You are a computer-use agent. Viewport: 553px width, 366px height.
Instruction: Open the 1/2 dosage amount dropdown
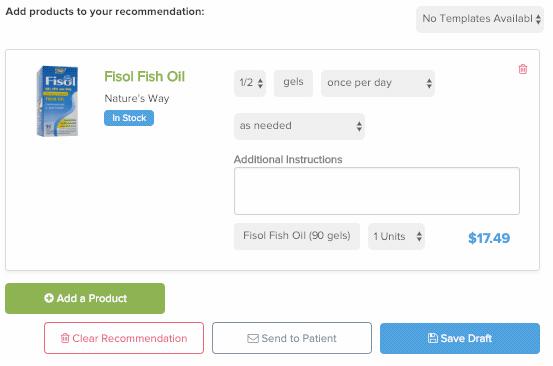pyautogui.click(x=250, y=83)
